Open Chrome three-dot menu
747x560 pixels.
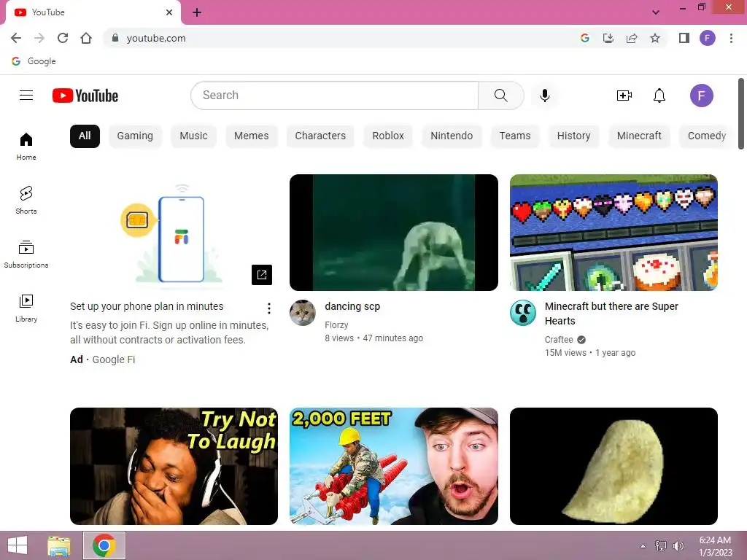click(x=731, y=38)
